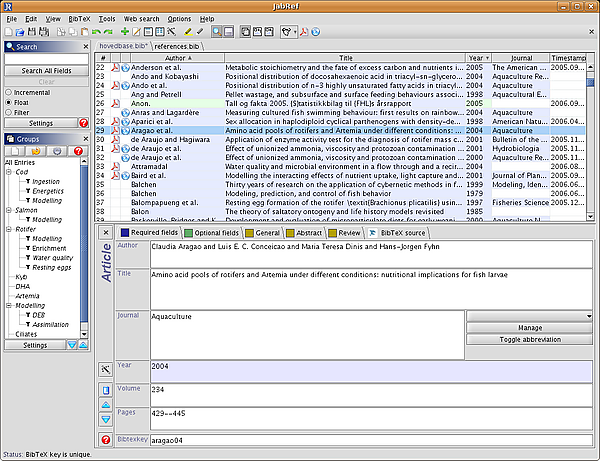Open the BibTeX menu
The width and height of the screenshot is (600, 461).
(x=79, y=19)
